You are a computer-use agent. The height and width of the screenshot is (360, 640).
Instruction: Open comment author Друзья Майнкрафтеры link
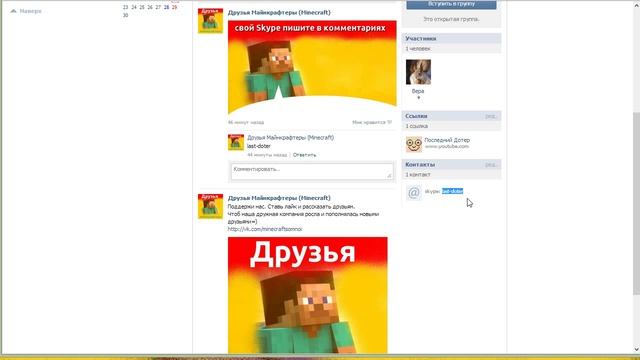(x=291, y=138)
